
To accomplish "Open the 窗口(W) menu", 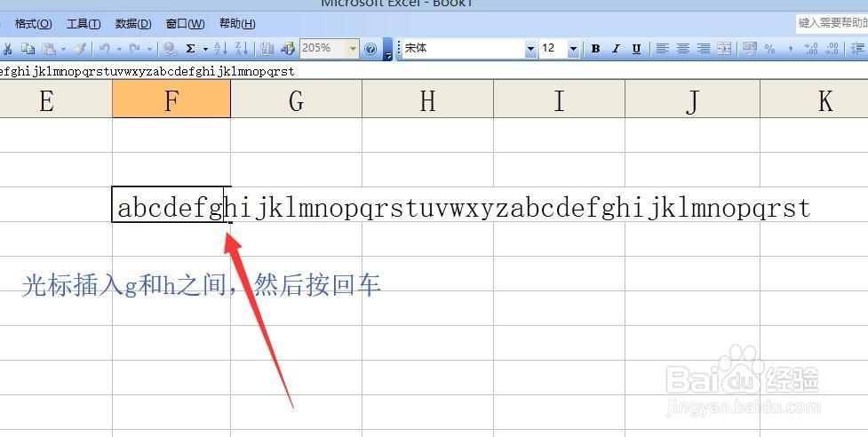I will 185,24.
